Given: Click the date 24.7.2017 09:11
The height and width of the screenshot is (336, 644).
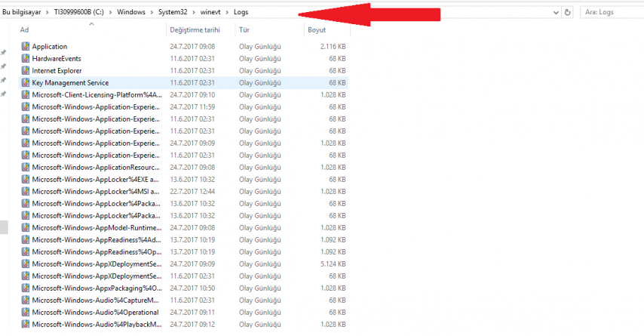Looking at the screenshot, I should click(x=192, y=312).
